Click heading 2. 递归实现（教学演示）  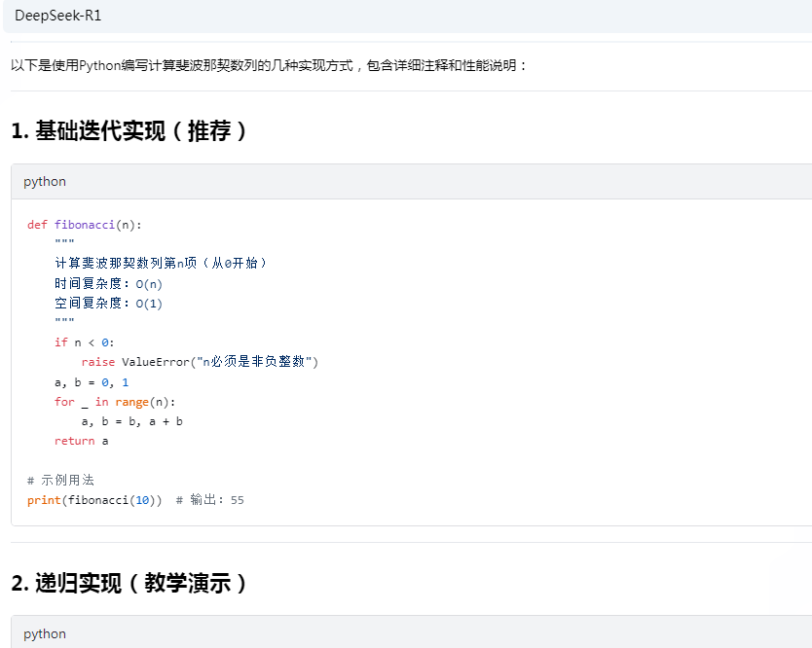[x=127, y=584]
